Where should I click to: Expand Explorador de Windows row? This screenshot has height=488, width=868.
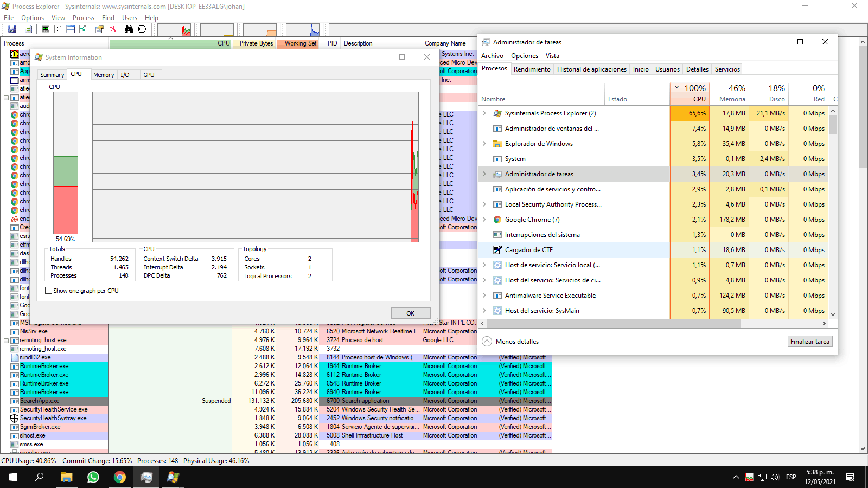(x=484, y=144)
